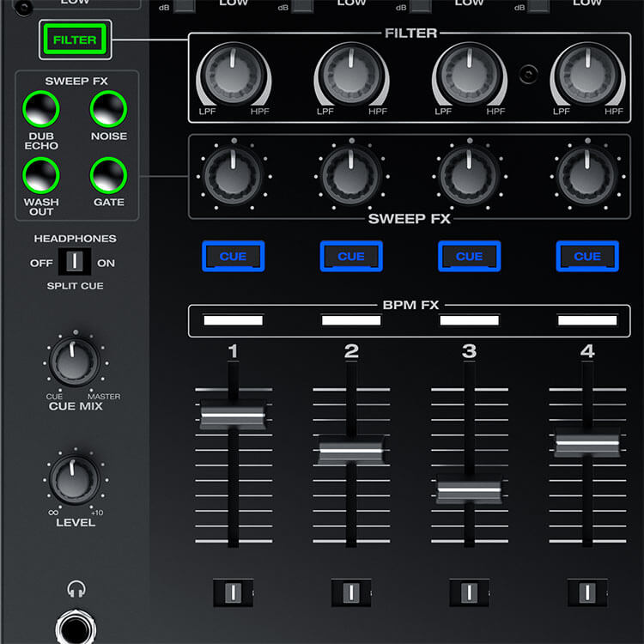Click the Cue Mix knob
This screenshot has height=644, width=644.
(75, 362)
